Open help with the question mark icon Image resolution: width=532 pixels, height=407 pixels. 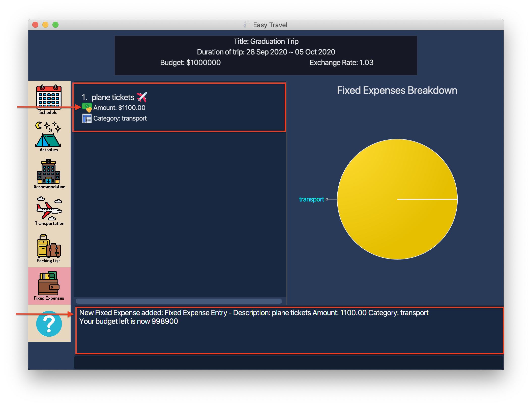point(49,324)
